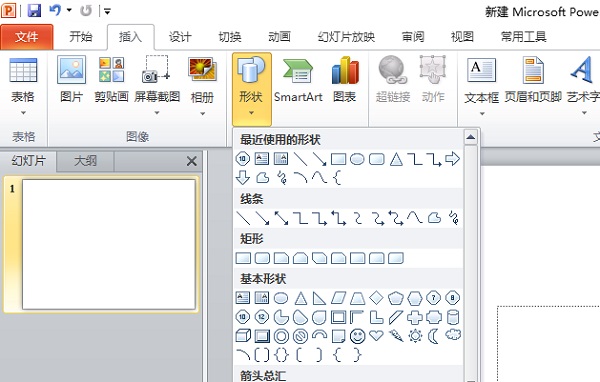Select the rounded rectangle in 矩形 section

(x=262, y=258)
